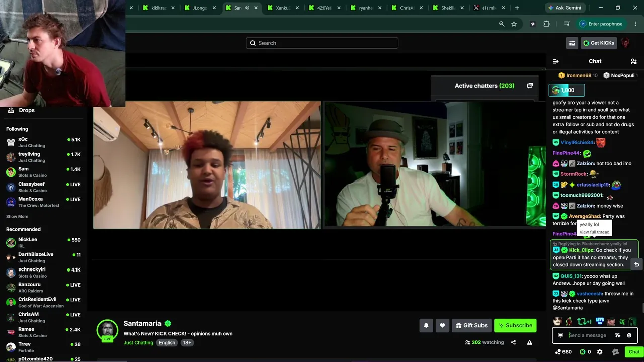Open Banzouru recommended channel
The image size is (644, 362).
click(x=43, y=288)
